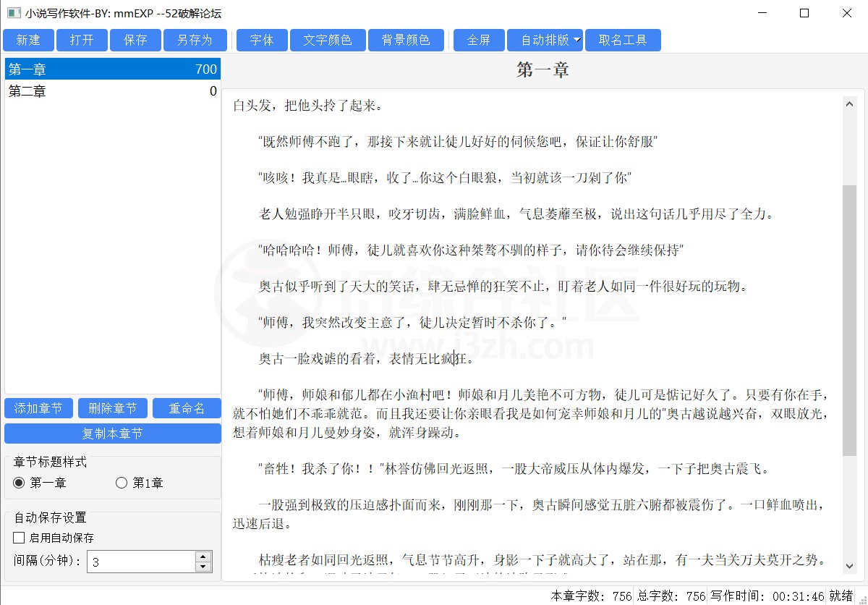
Task: Save the novel with the 保存 button
Action: [x=135, y=40]
